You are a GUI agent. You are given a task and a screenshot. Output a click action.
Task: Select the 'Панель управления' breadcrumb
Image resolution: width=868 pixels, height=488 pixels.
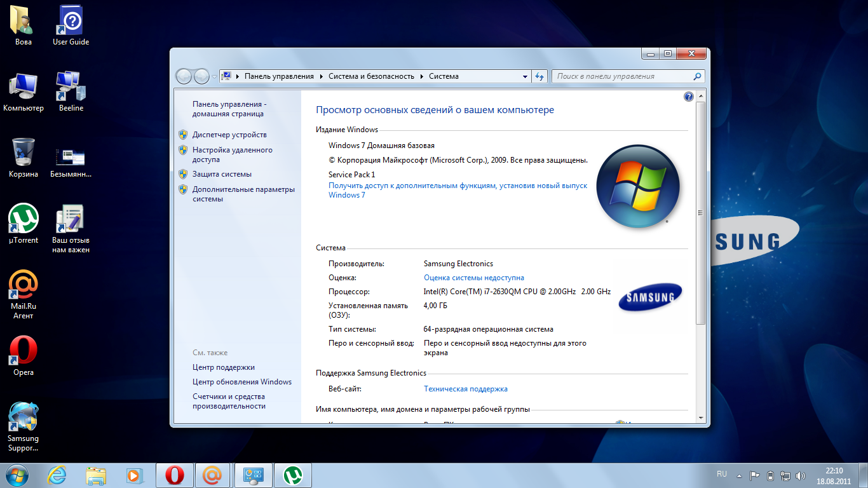pos(279,76)
